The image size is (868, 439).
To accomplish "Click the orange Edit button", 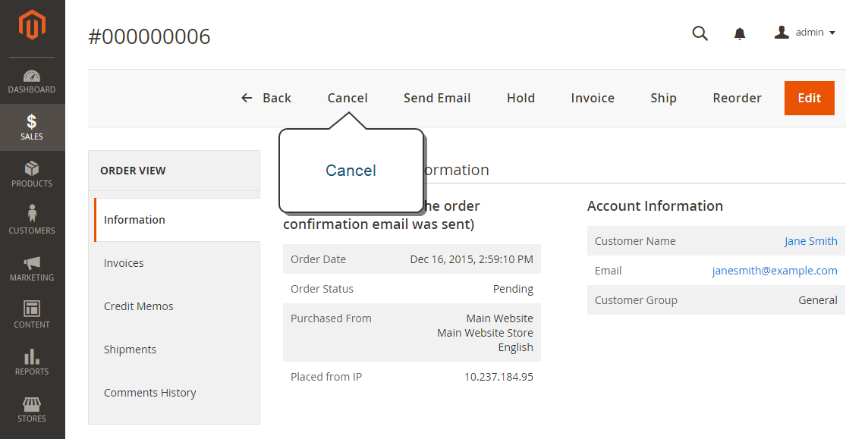I will point(810,98).
